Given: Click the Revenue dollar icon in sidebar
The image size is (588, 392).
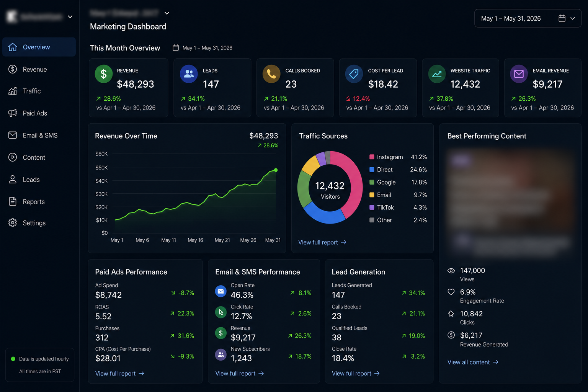Looking at the screenshot, I should (13, 69).
